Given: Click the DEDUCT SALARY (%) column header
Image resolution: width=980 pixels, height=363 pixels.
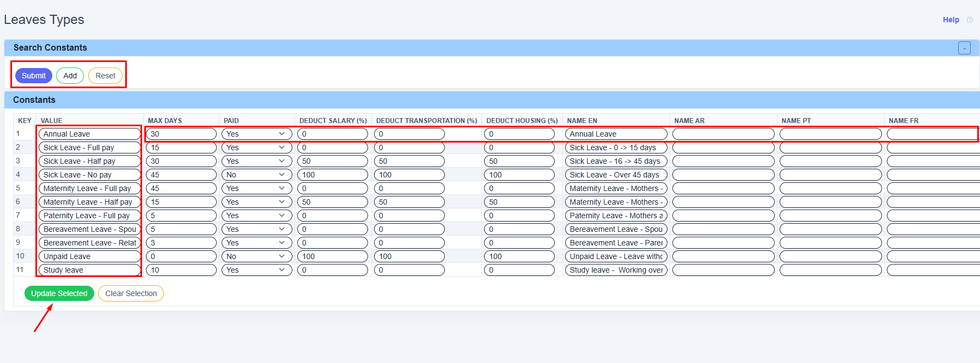Looking at the screenshot, I should (333, 121).
